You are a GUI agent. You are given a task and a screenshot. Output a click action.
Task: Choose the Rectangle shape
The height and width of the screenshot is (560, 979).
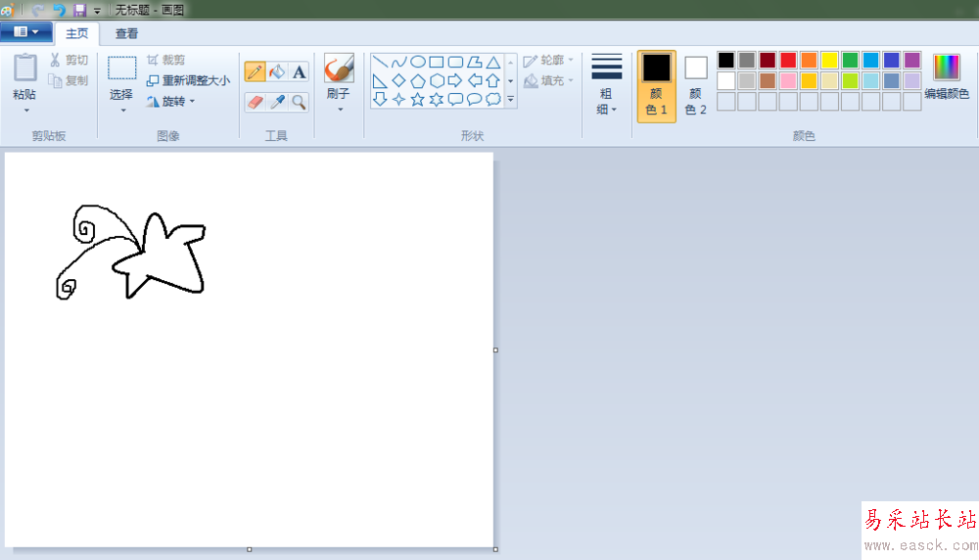(437, 62)
